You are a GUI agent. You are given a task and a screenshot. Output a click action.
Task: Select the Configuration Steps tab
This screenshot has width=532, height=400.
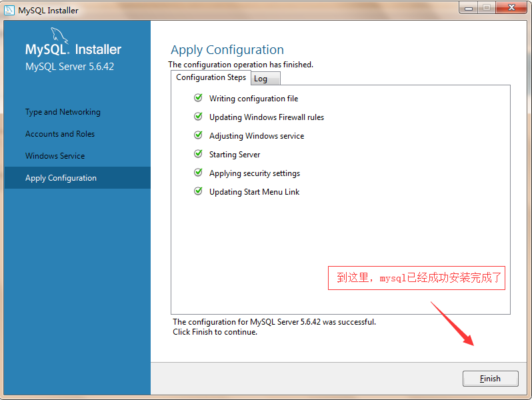[211, 77]
